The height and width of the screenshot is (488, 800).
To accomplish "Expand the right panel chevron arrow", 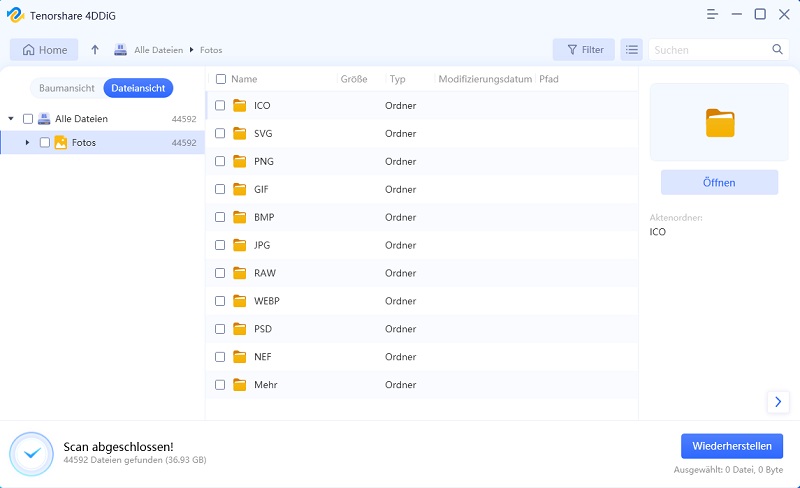I will 778,401.
